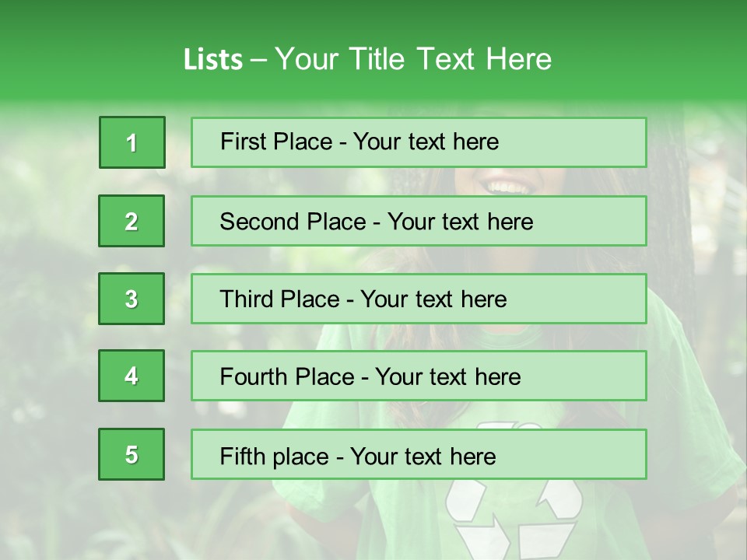Select the number 1 green box
Viewport: 747px width, 560px height.
pos(132,142)
